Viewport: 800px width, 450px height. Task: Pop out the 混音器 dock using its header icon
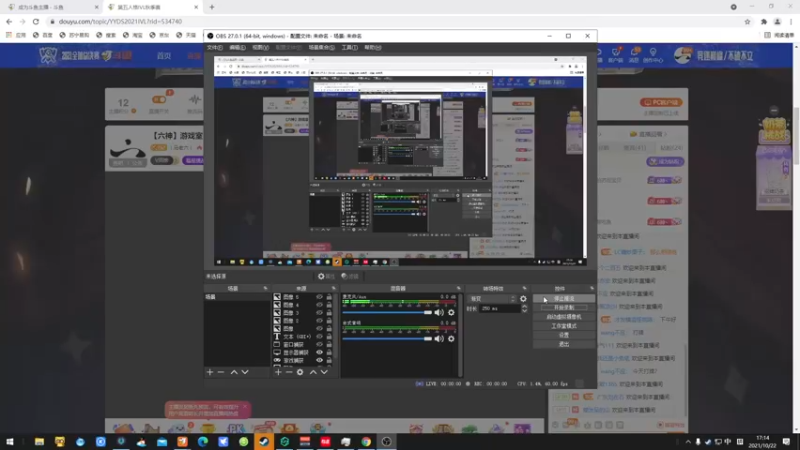tap(459, 288)
